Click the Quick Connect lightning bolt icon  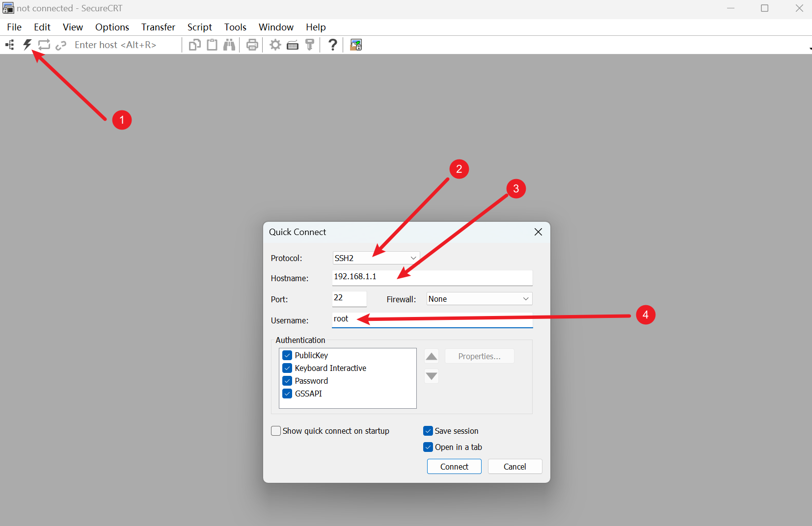[27, 45]
